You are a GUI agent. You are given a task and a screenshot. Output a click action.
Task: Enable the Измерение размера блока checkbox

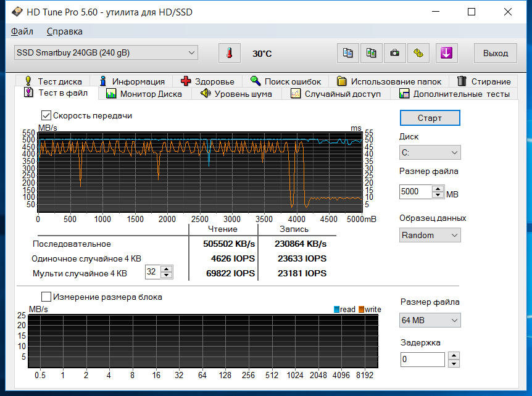coord(46,297)
